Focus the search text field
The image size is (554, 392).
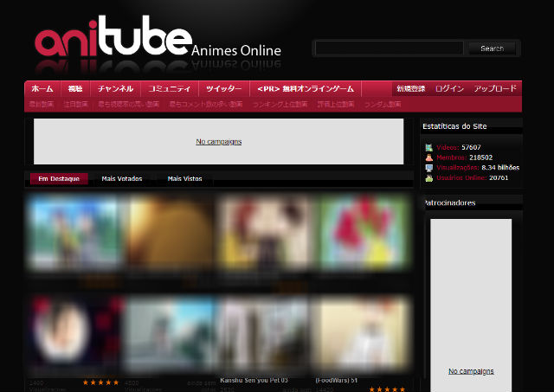[389, 48]
